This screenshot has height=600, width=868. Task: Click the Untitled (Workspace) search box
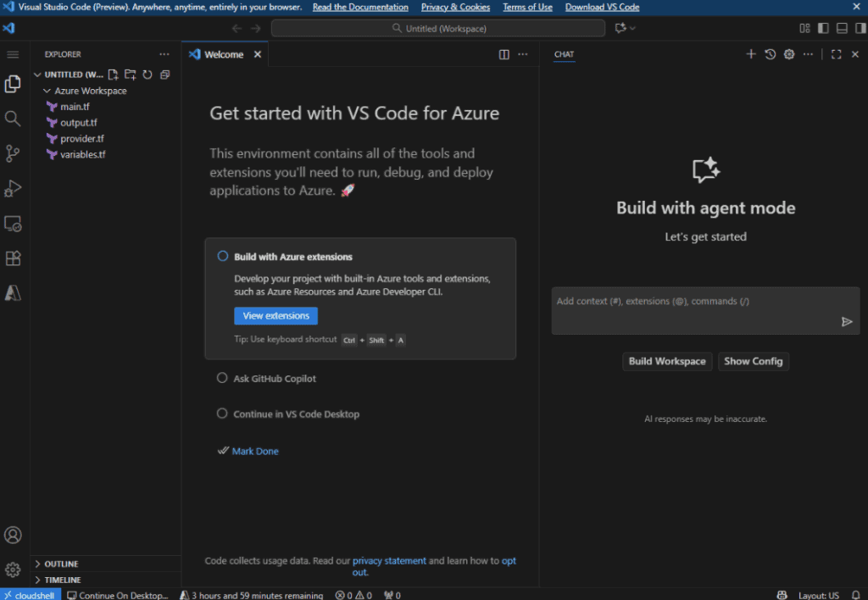(438, 28)
